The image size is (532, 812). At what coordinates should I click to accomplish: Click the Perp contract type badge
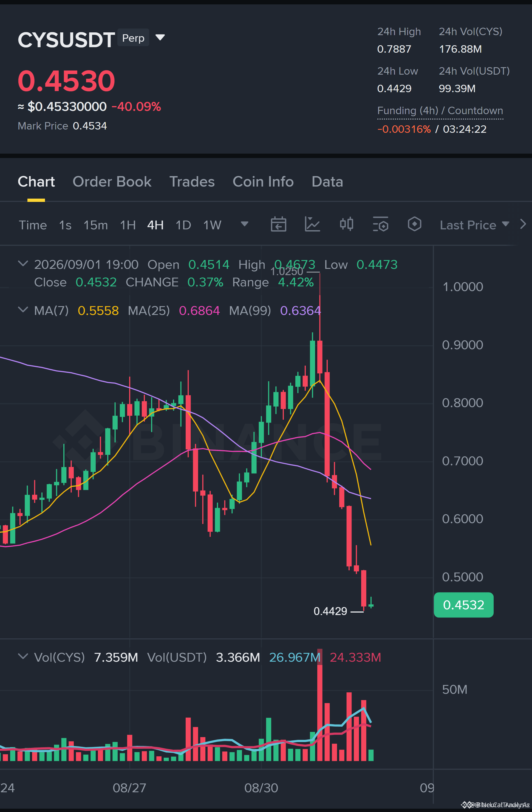[133, 38]
